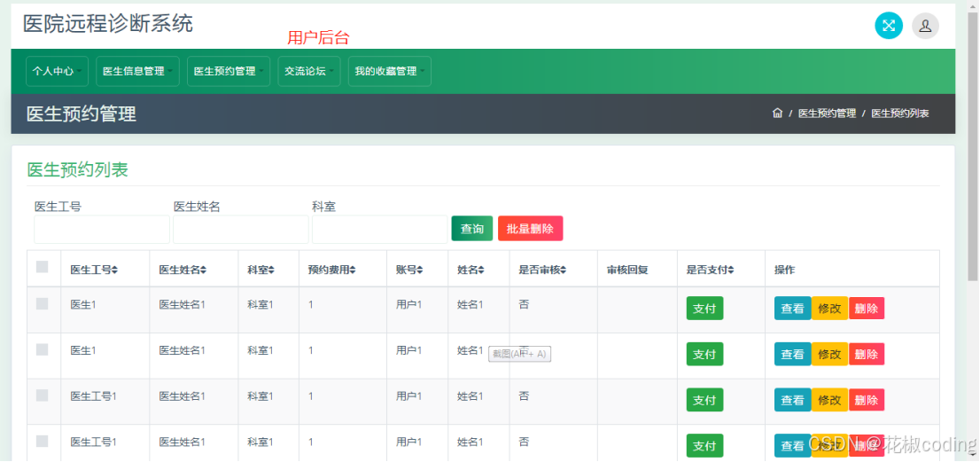Image resolution: width=980 pixels, height=462 pixels.
Task: Open the user avatar icon menu
Action: coord(925,26)
